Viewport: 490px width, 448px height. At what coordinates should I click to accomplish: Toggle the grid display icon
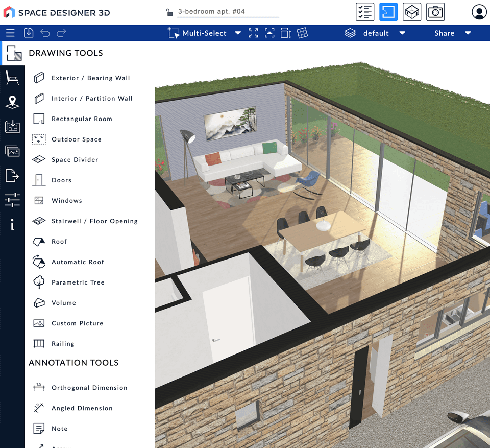pos(302,33)
